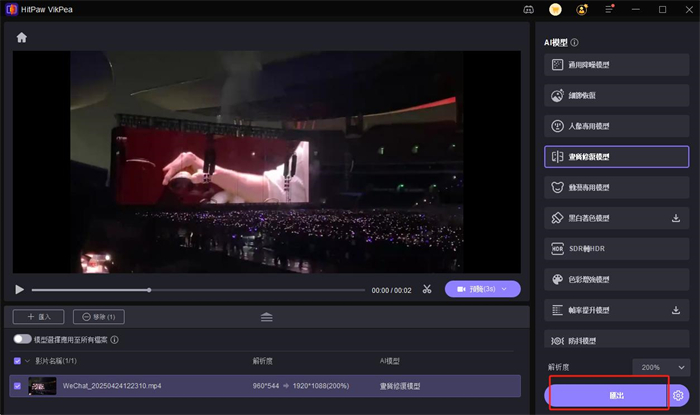
Task: Select the SDR轉HDR model
Action: [616, 248]
